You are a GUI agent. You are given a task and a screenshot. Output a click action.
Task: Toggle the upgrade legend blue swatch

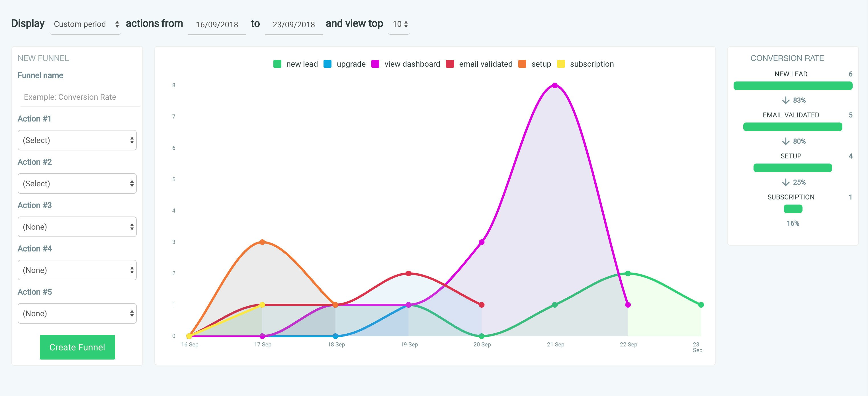(327, 64)
